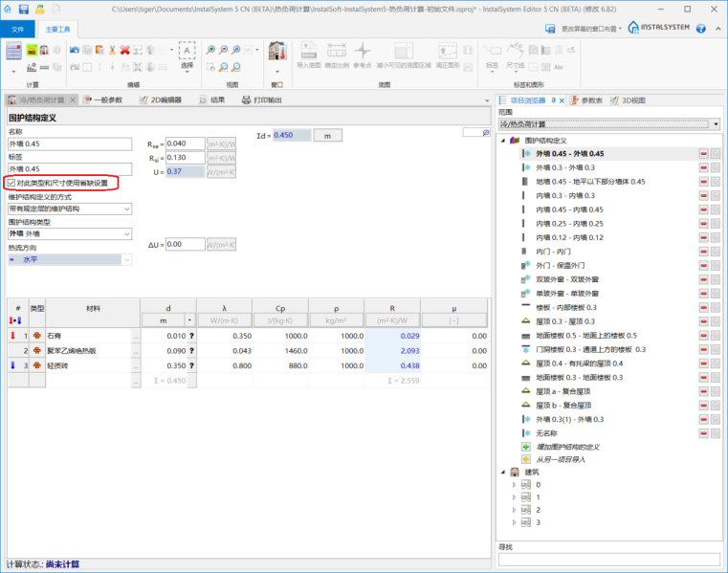The height and width of the screenshot is (573, 728).
Task: Click the undo arrow icon
Action: [75, 50]
